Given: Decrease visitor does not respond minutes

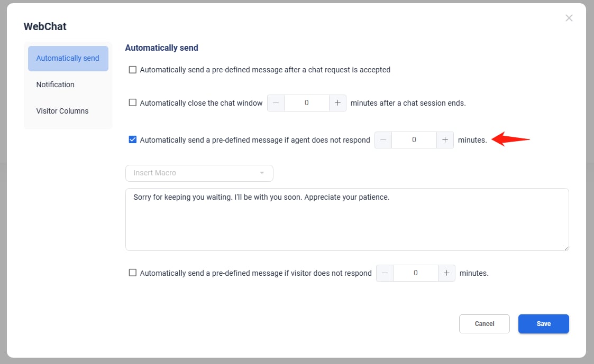Looking at the screenshot, I should pos(385,273).
